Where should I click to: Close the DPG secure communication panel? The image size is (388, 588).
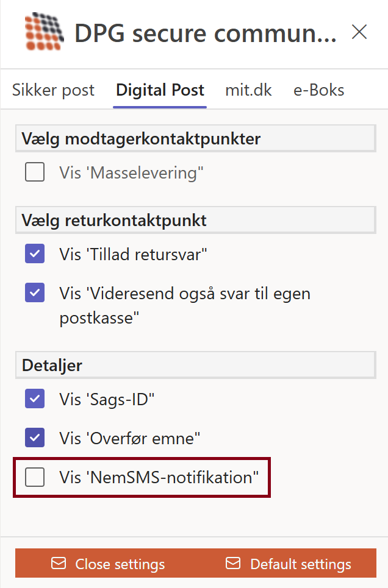coord(359,32)
